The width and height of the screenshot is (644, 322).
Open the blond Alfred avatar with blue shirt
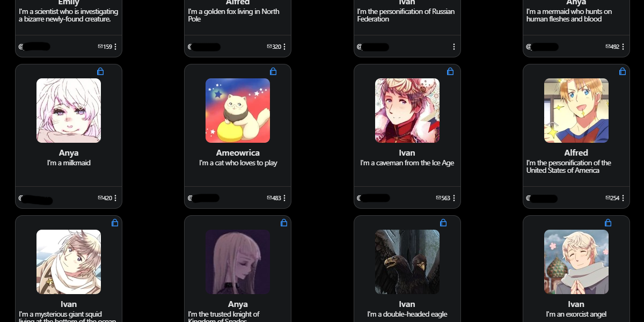[x=576, y=111]
